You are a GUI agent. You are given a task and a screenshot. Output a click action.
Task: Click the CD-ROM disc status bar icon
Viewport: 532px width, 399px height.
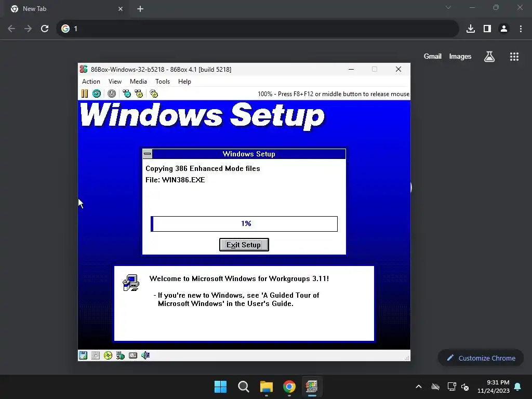(108, 355)
